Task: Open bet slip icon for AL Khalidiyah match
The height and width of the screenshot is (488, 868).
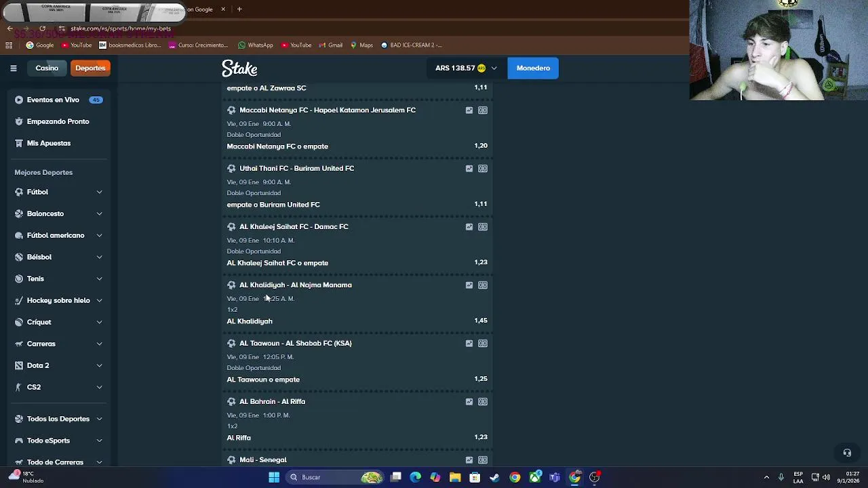Action: click(483, 285)
